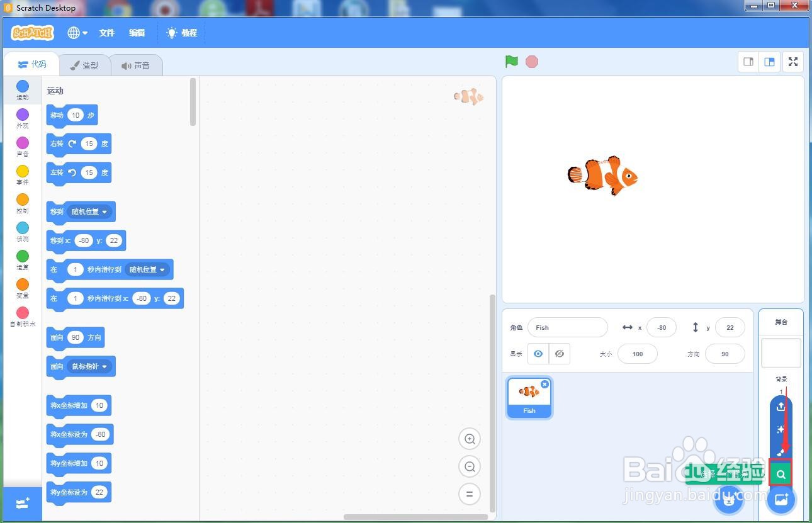Select the 自制积木 (My Blocks) category
The image size is (812, 523).
point(23,317)
